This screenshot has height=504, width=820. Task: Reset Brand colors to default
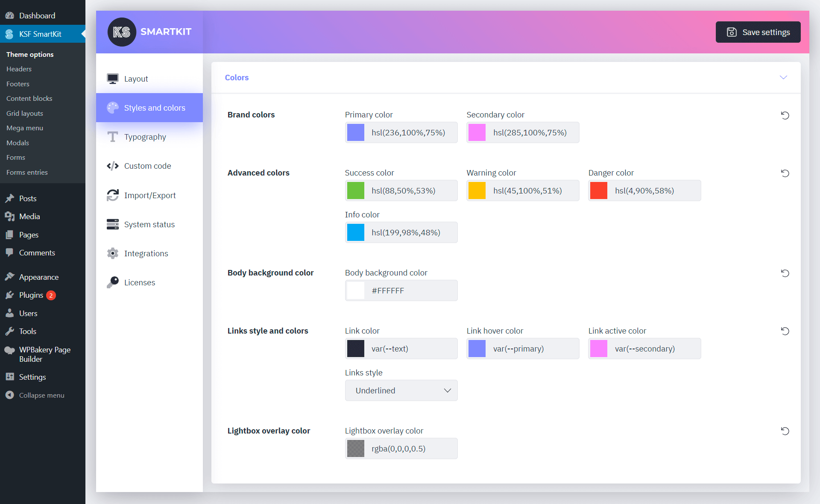pos(785,115)
